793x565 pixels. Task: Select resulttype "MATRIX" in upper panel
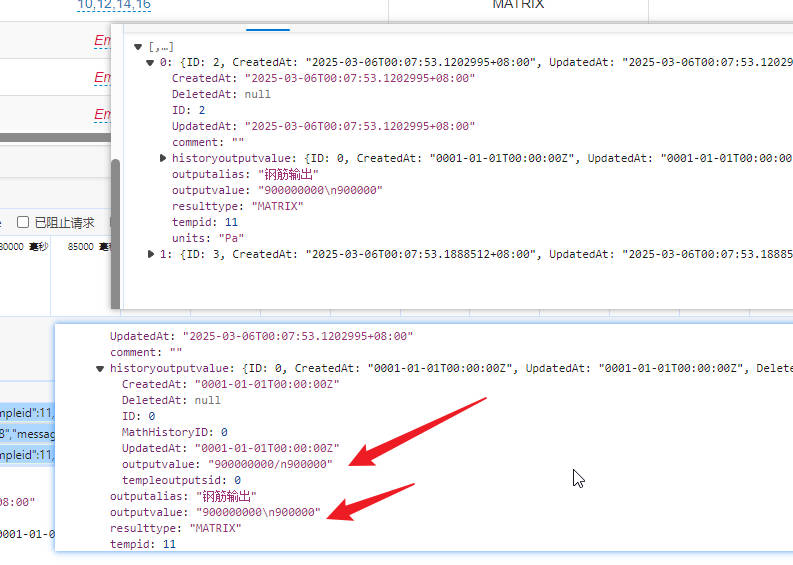point(237,206)
